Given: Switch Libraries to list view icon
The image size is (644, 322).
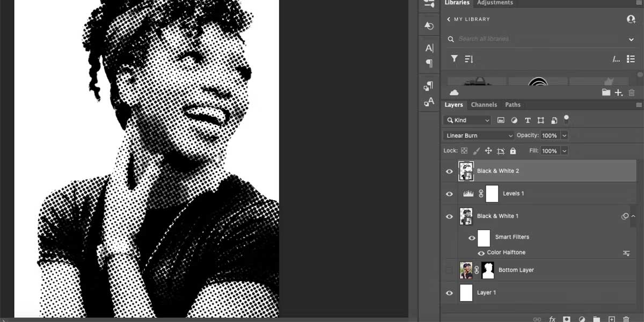Looking at the screenshot, I should pyautogui.click(x=631, y=59).
